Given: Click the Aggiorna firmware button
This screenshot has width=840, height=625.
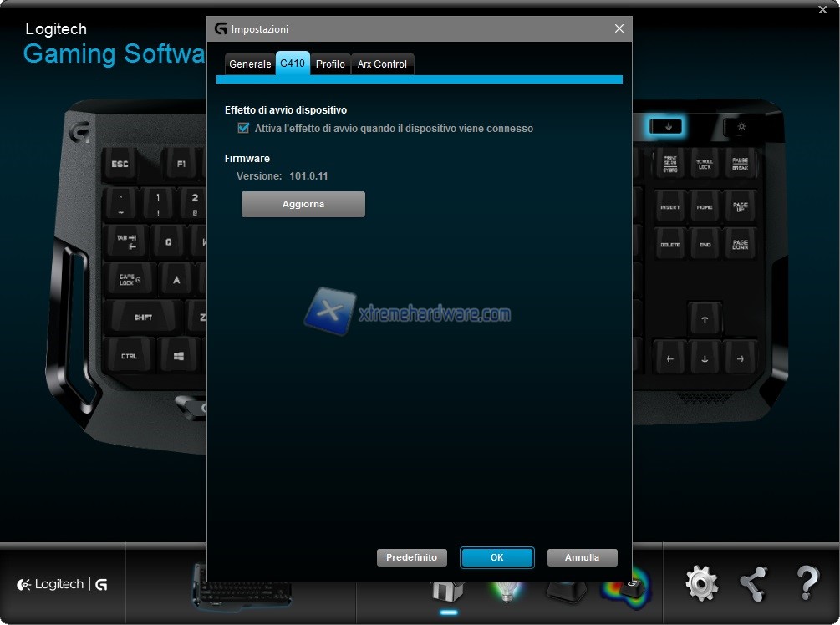Looking at the screenshot, I should 303,204.
